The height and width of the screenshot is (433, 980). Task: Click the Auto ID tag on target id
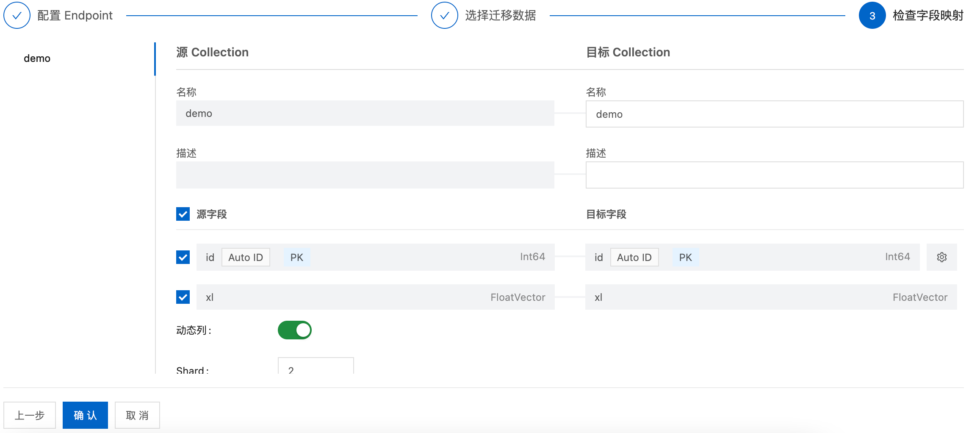click(634, 257)
